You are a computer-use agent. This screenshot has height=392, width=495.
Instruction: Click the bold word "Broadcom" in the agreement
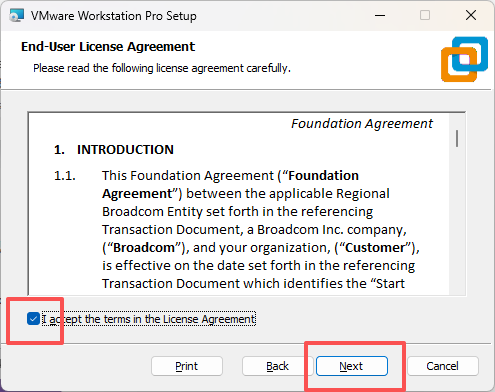pyautogui.click(x=144, y=248)
